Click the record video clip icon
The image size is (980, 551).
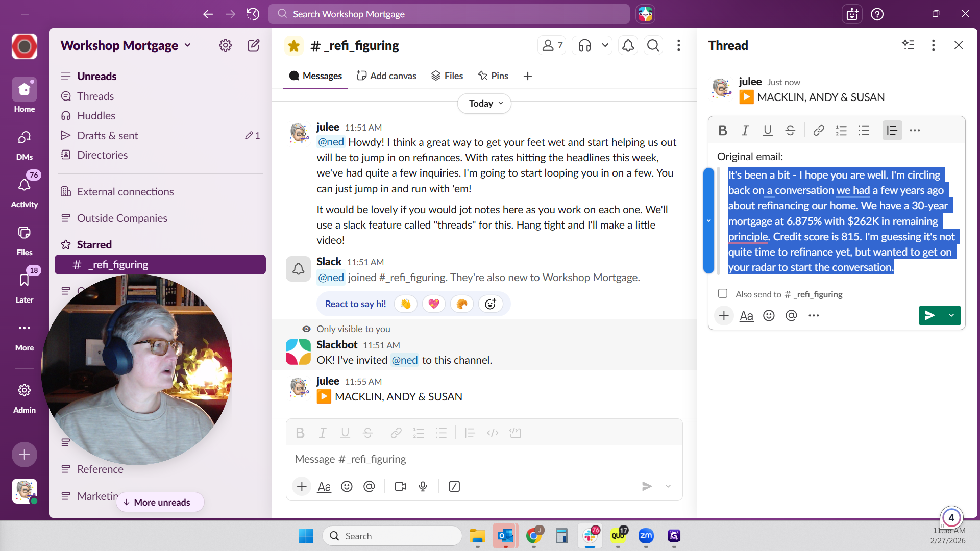click(401, 487)
